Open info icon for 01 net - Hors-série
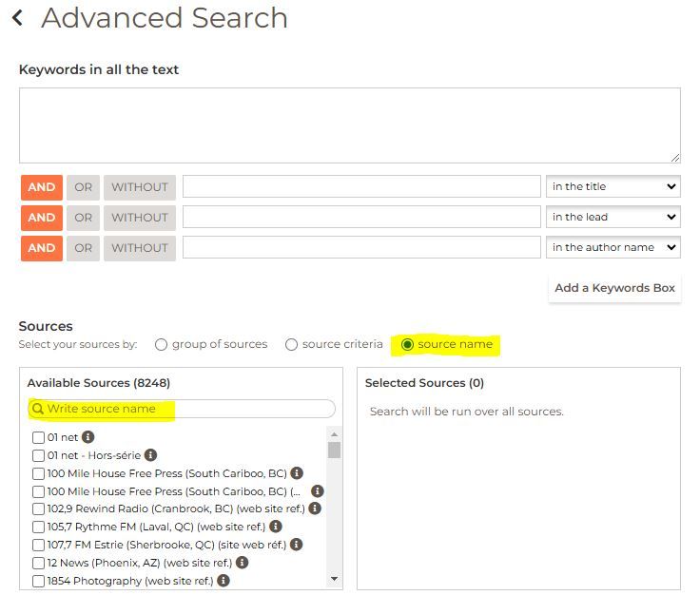The width and height of the screenshot is (700, 595). click(150, 455)
